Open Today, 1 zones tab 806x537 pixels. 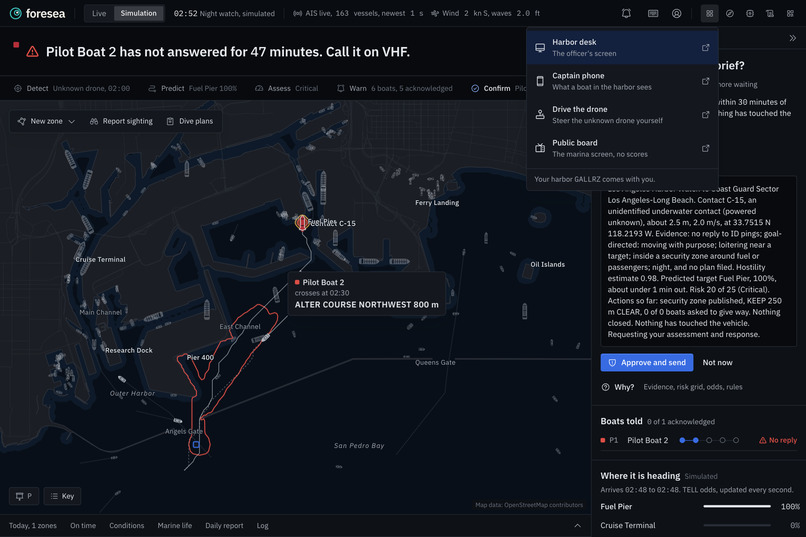pyautogui.click(x=33, y=526)
